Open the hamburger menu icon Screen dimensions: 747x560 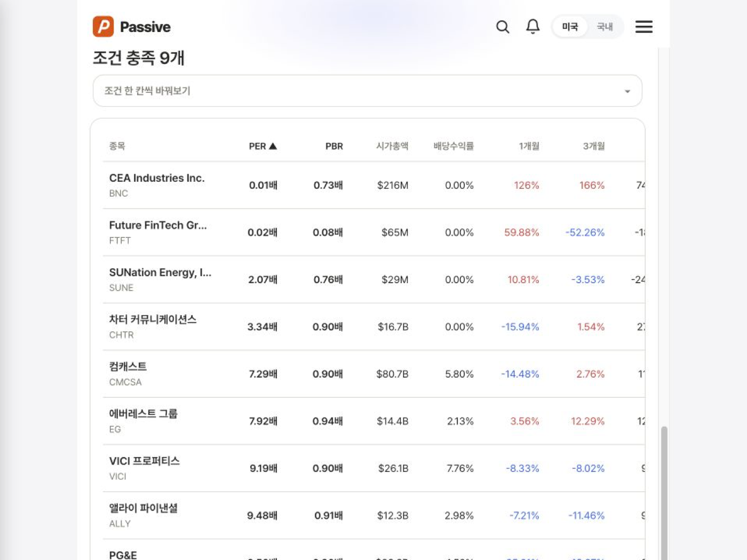tap(644, 27)
